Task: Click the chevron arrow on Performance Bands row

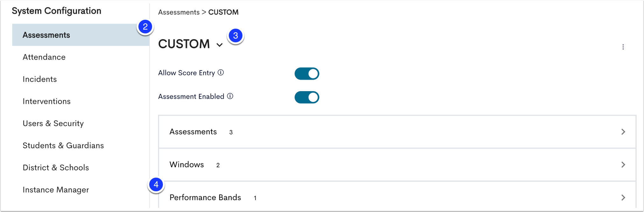Action: pyautogui.click(x=623, y=198)
